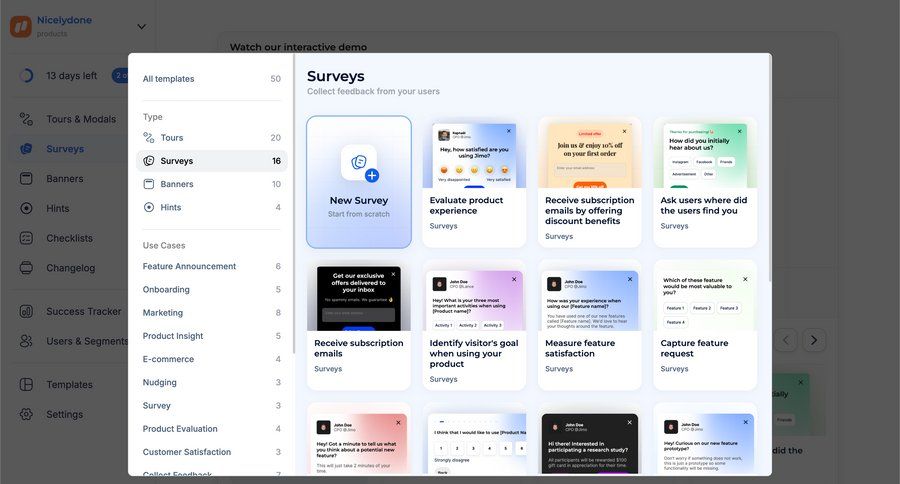The width and height of the screenshot is (900, 484).
Task: Open Settings gear icon in sidebar
Action: pos(26,414)
